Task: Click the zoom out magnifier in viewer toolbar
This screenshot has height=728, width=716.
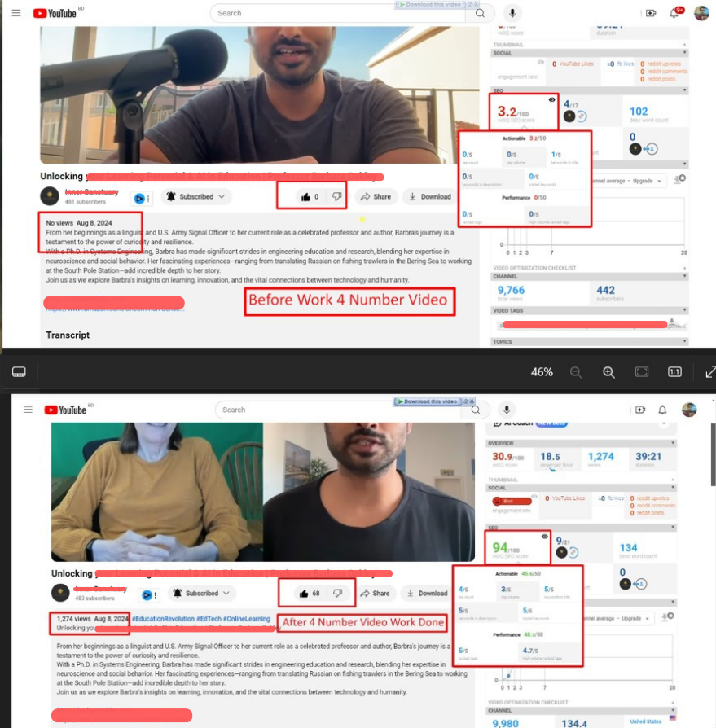Action: (576, 372)
